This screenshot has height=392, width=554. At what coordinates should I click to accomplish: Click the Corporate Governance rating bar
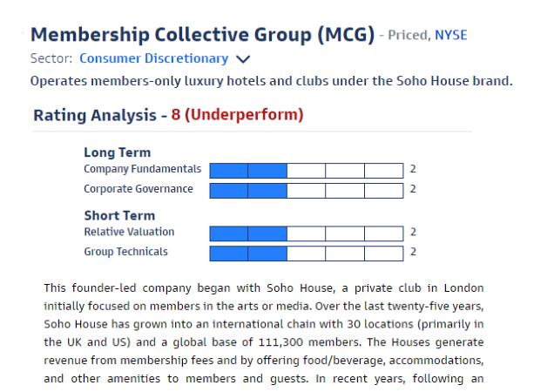coord(307,191)
